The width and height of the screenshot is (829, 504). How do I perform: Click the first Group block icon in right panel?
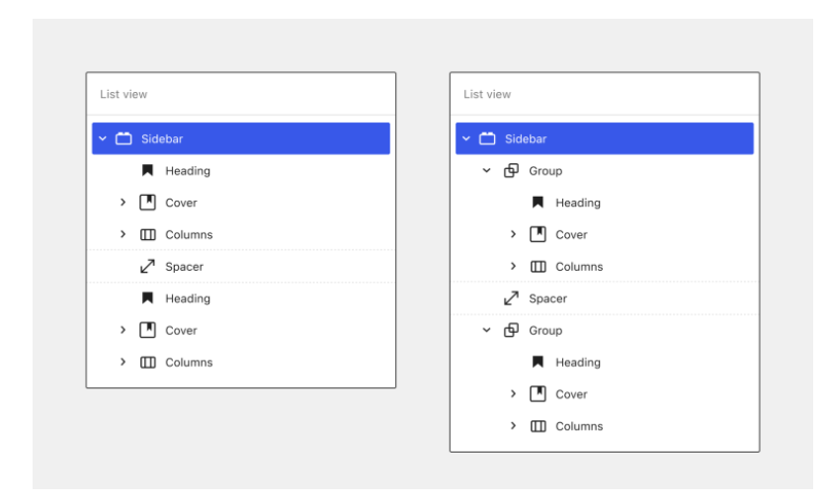point(511,171)
